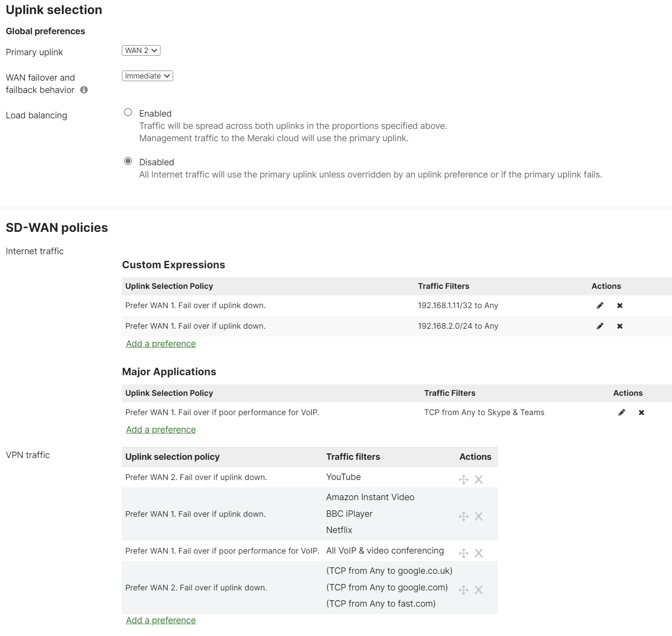
Task: Remove the YouTube VPN traffic preference
Action: (479, 480)
